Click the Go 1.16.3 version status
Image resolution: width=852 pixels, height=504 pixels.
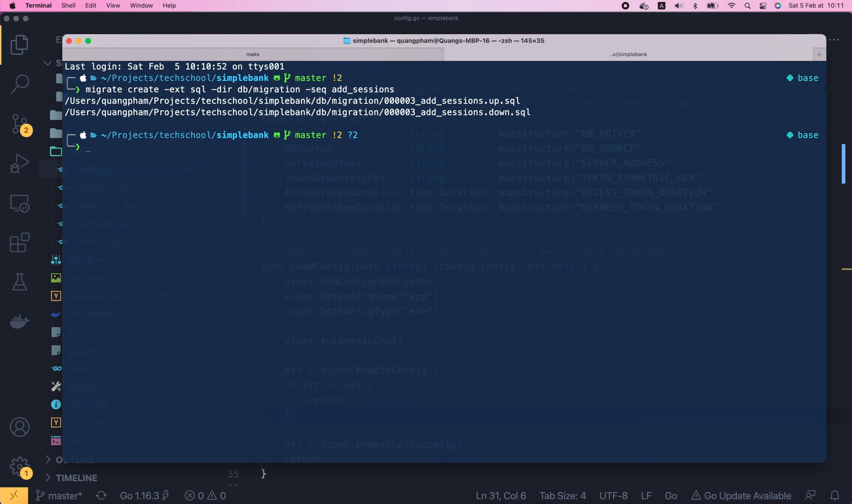click(x=144, y=496)
